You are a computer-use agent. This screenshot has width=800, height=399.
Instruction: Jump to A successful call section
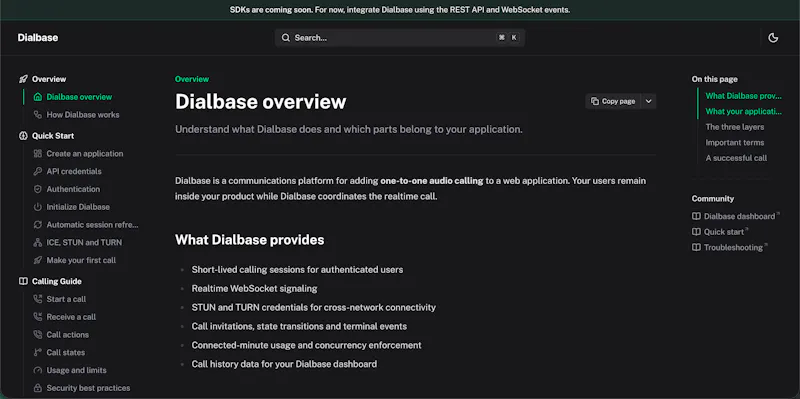pyautogui.click(x=736, y=158)
